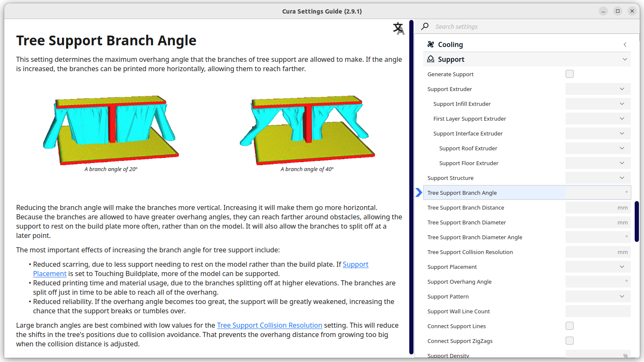Open the Support Roof Extruder dropdown
644x362 pixels.
pos(598,148)
